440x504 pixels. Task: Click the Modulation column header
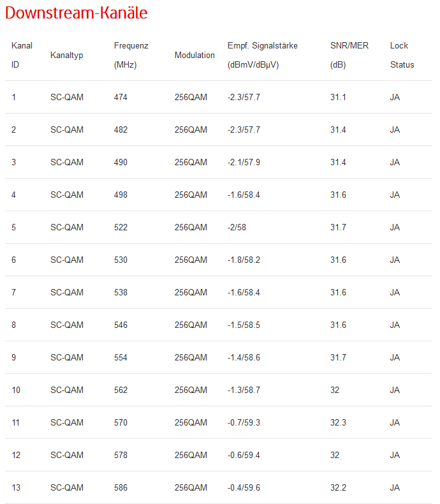pyautogui.click(x=194, y=56)
